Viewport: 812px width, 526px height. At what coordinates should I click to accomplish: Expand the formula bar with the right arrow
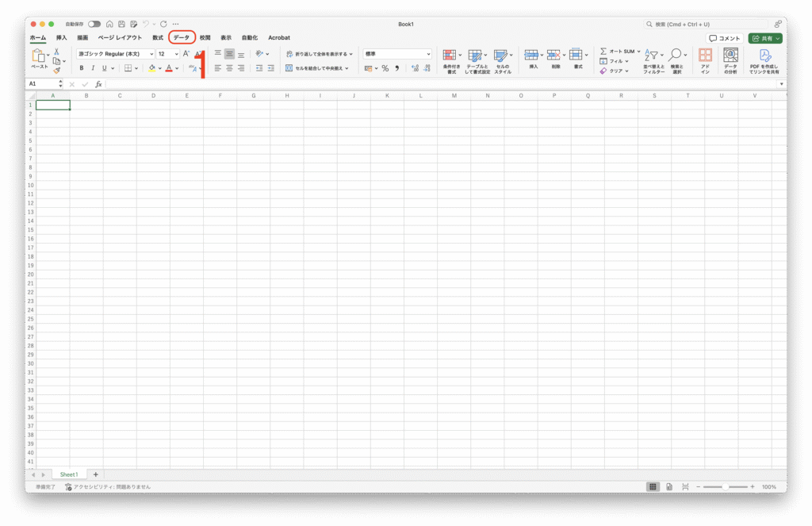[781, 84]
